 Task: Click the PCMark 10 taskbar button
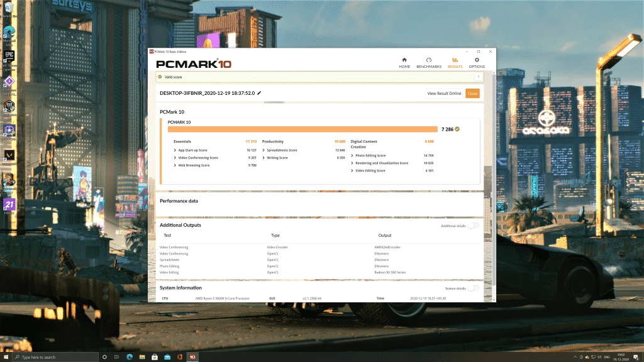(192, 357)
